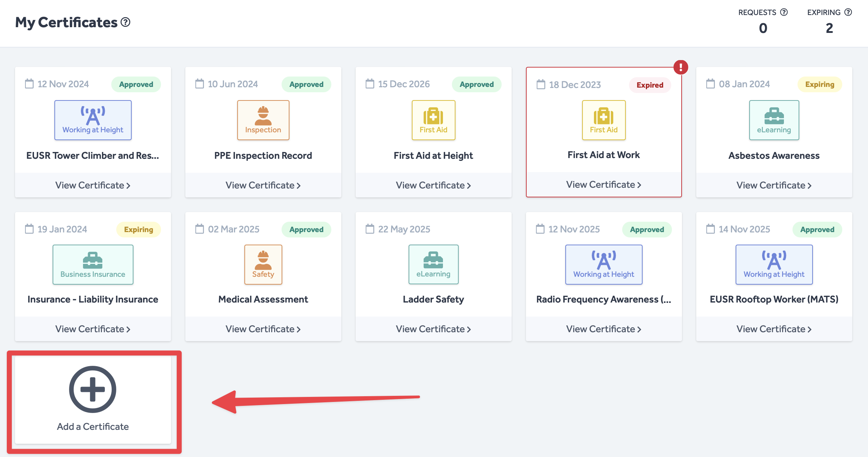Open View Certificate for EUSR Rooftop Worker (MATS)
The image size is (868, 457).
[x=774, y=329]
